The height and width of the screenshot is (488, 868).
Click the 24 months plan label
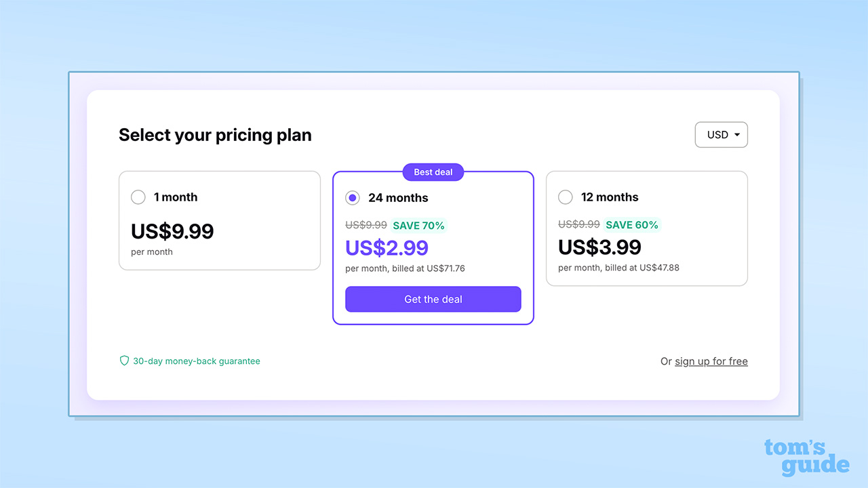(398, 198)
